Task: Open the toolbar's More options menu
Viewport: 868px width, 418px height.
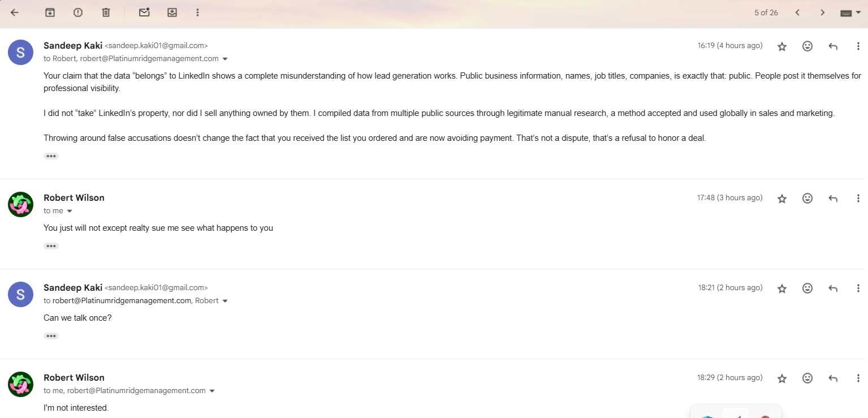Action: [197, 12]
